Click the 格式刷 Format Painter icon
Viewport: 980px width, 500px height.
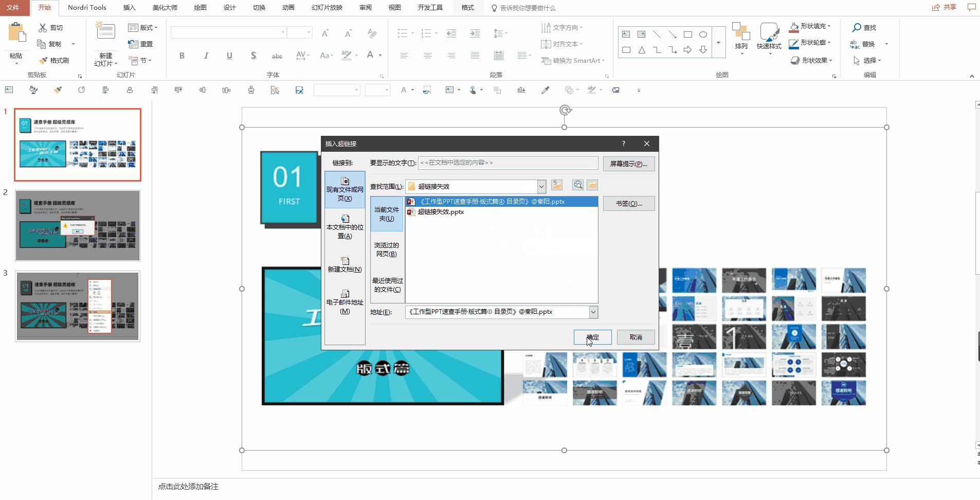coord(43,61)
